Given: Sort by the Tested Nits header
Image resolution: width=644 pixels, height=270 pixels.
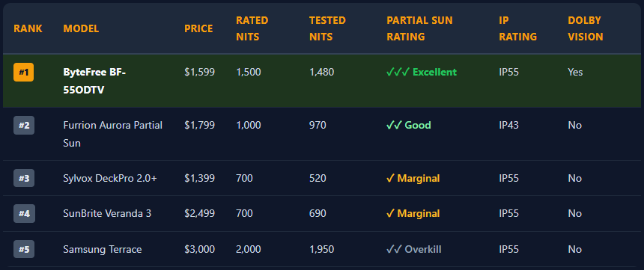Looking at the screenshot, I should (327, 28).
